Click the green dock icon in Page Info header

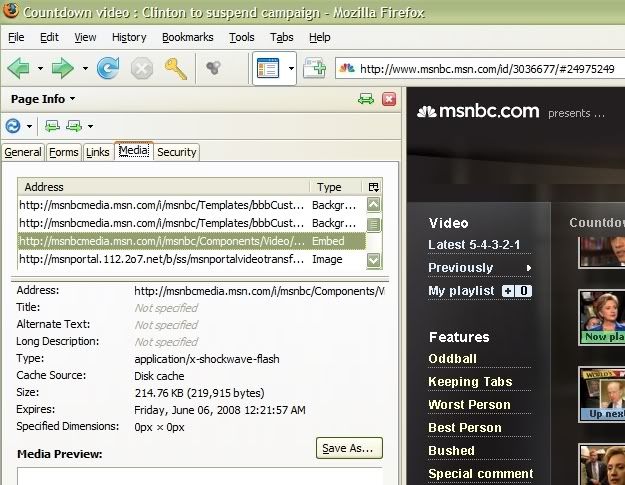pyautogui.click(x=366, y=99)
